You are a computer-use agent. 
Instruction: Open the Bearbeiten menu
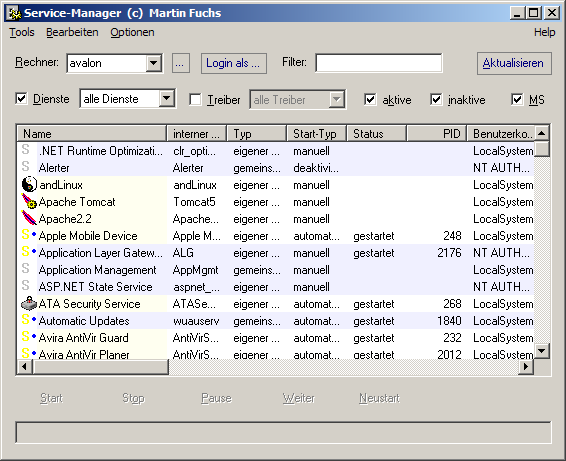(72, 32)
